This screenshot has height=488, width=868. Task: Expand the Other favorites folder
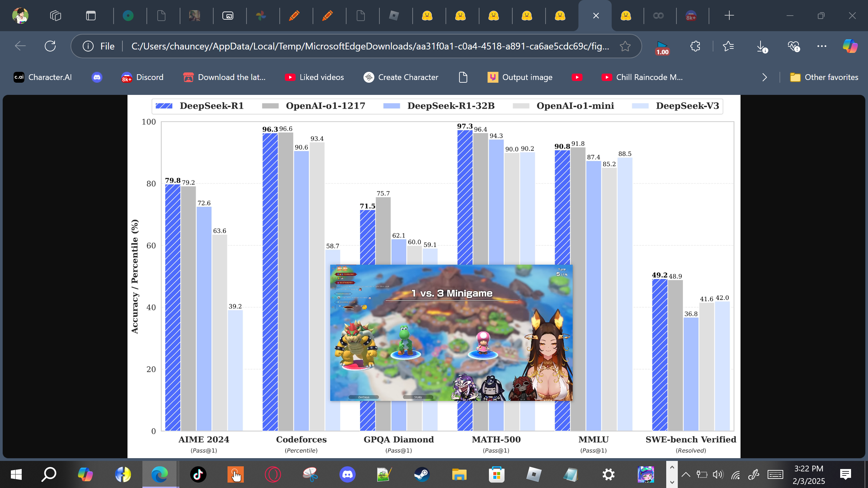click(824, 77)
